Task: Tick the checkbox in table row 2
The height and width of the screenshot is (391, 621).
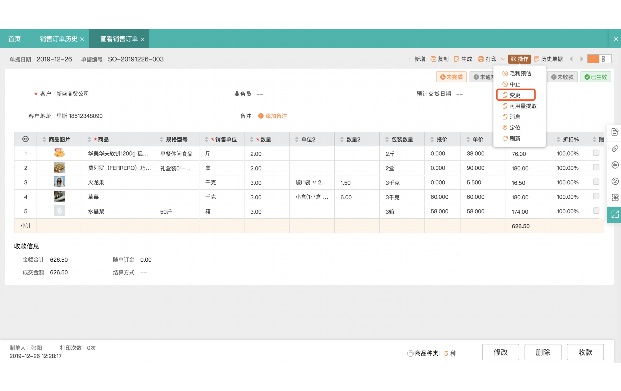Action: [596, 167]
